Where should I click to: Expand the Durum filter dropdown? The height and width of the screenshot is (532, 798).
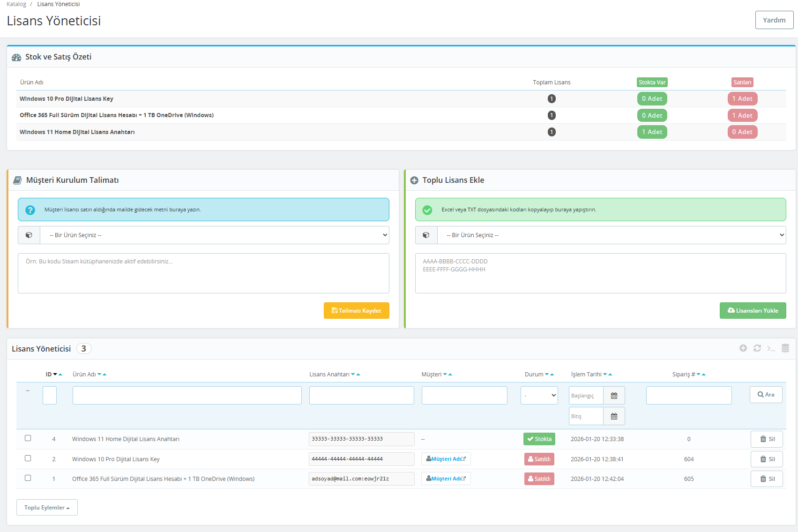pyautogui.click(x=539, y=396)
